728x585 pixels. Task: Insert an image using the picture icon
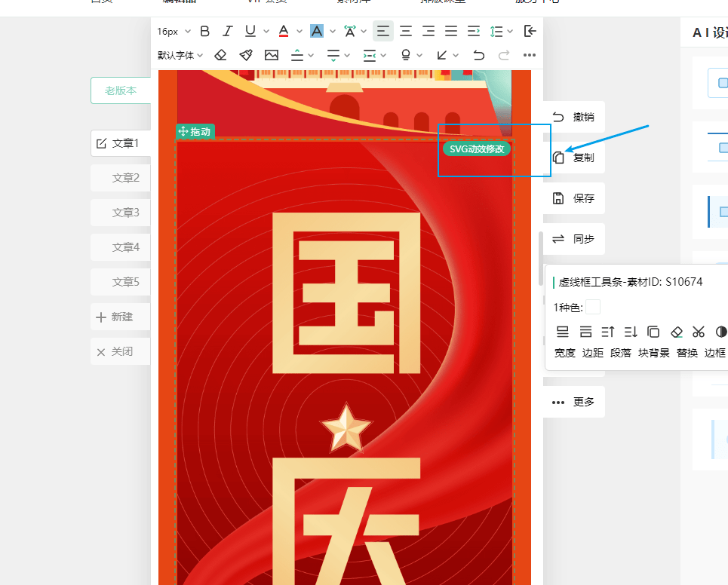click(x=272, y=55)
